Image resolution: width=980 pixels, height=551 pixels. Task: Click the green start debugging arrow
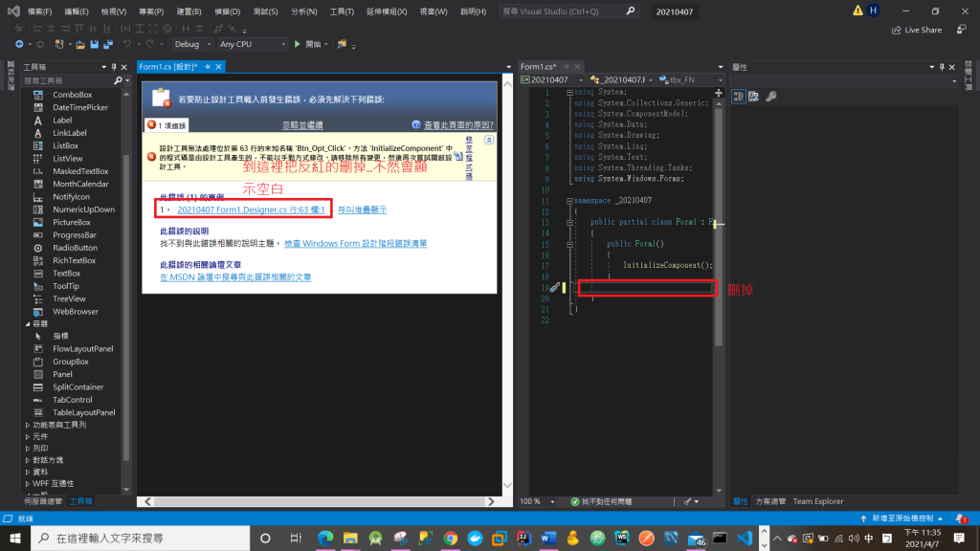[x=298, y=44]
